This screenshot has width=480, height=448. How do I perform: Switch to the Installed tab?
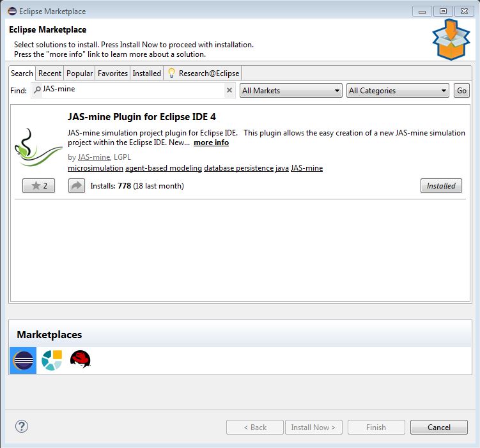[x=146, y=73]
